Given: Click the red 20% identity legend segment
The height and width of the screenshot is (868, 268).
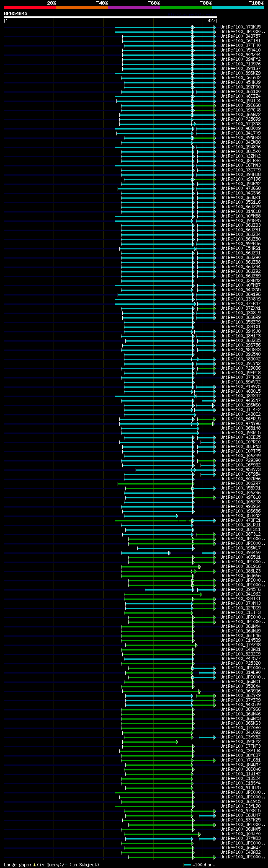Looking at the screenshot, I should pyautogui.click(x=30, y=7).
